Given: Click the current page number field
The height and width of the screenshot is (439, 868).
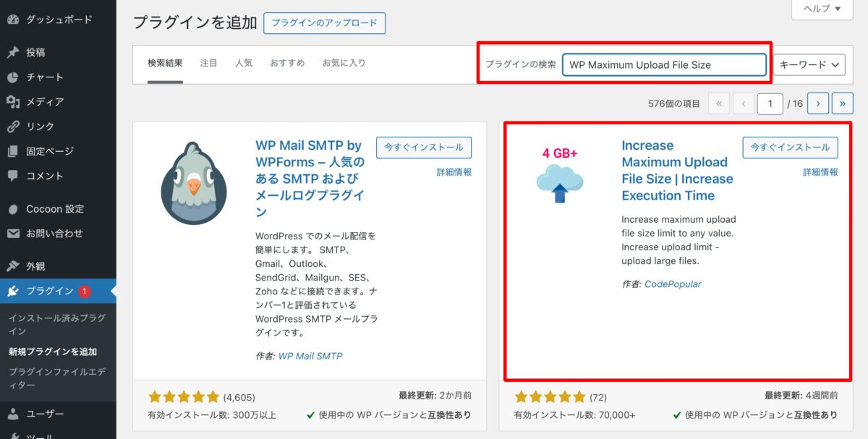Looking at the screenshot, I should tap(770, 103).
